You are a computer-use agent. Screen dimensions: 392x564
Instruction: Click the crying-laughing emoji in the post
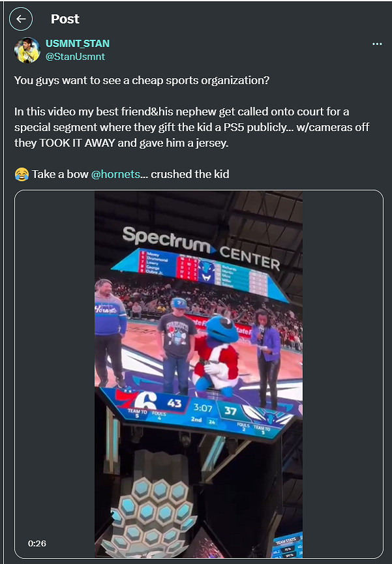coord(22,175)
